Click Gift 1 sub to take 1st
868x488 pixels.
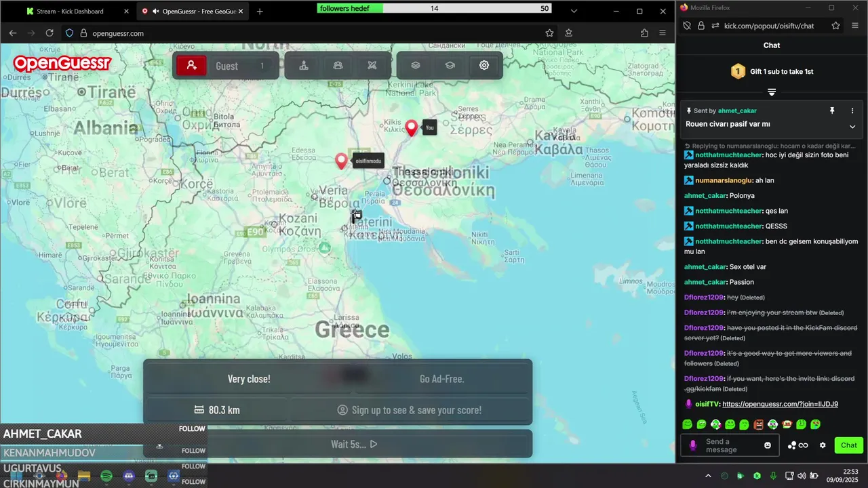772,71
